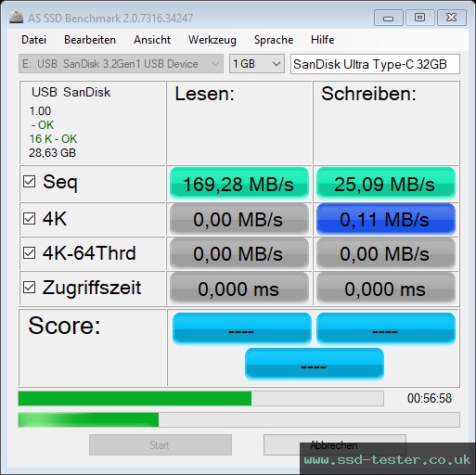Image resolution: width=476 pixels, height=475 pixels.
Task: Click the Zugriffszeit read 0,000 ms value
Action: coord(239,289)
